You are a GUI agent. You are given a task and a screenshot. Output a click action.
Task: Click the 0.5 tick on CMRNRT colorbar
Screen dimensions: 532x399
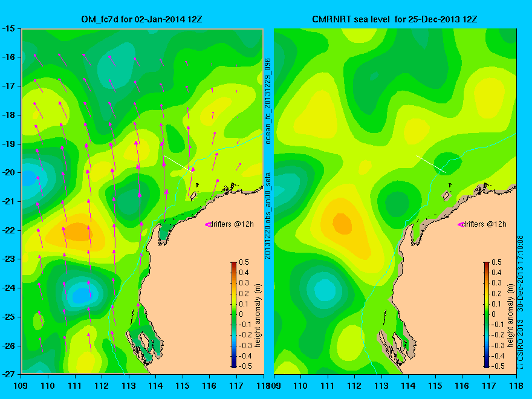(x=497, y=262)
